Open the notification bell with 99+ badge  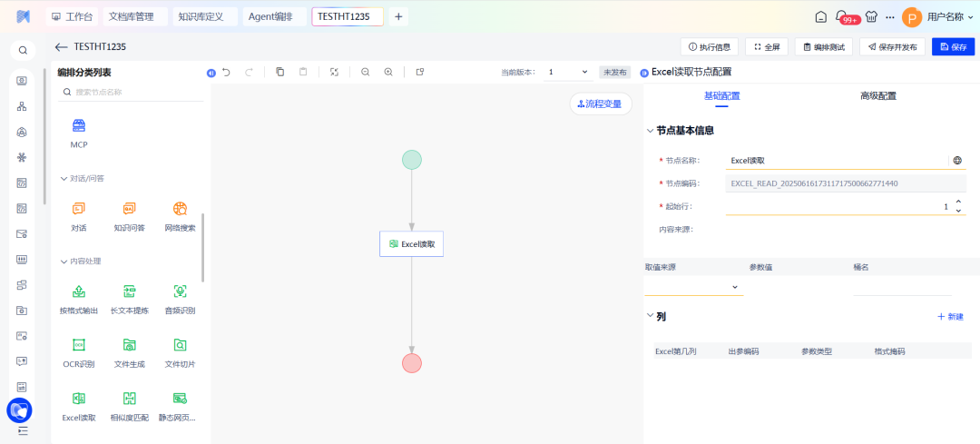[843, 16]
